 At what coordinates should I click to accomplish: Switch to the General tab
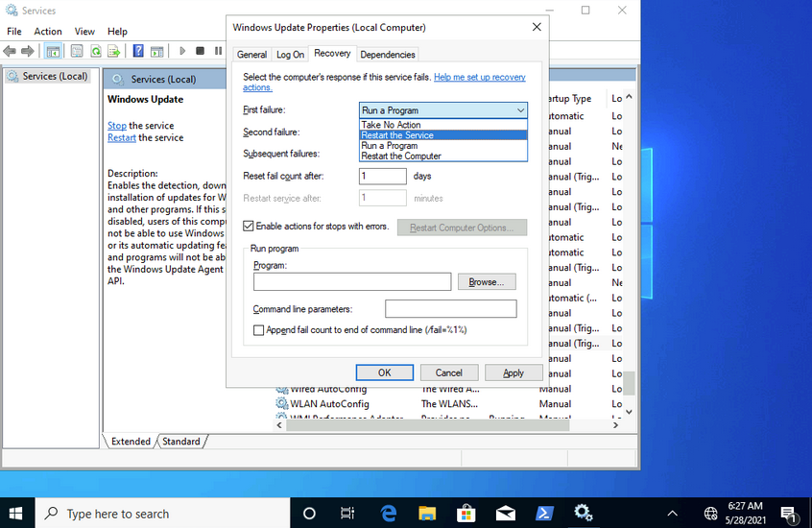(x=251, y=55)
